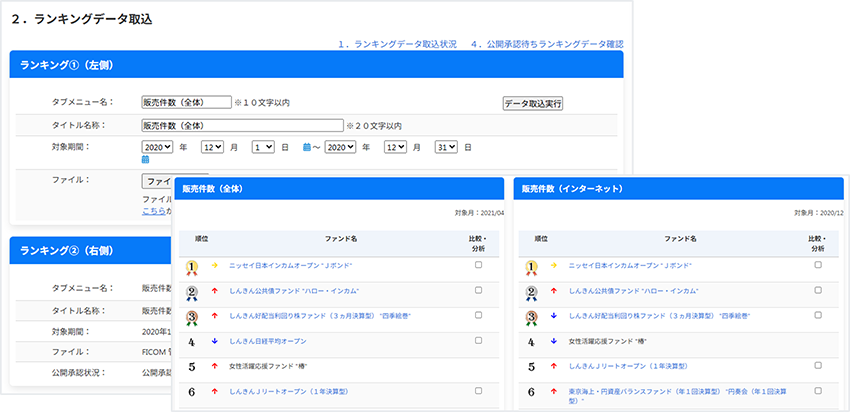Open 4. 公開承認待ちランキングデータ確認 link
The height and width of the screenshot is (412, 850).
[546, 44]
